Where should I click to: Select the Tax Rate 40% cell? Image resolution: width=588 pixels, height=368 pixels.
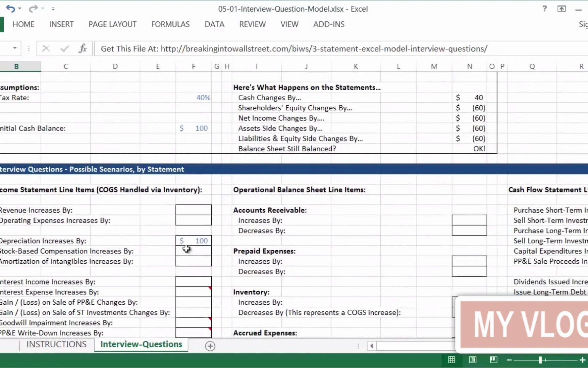coord(194,97)
